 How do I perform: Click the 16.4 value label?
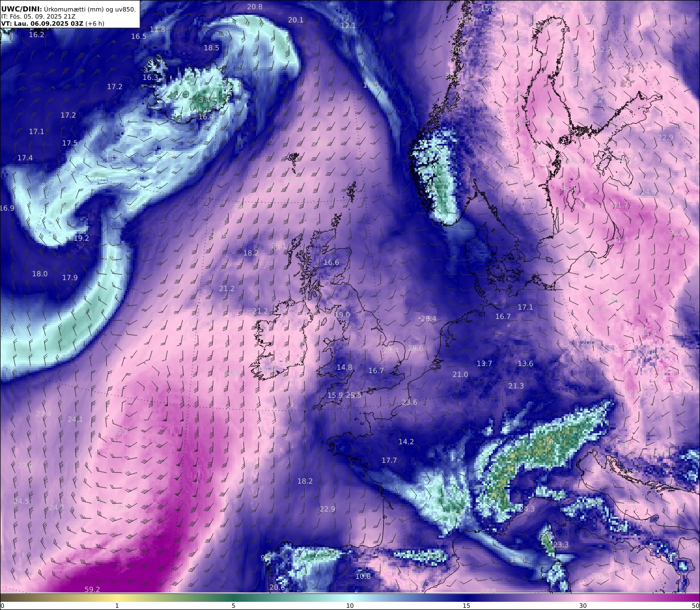coord(206,117)
